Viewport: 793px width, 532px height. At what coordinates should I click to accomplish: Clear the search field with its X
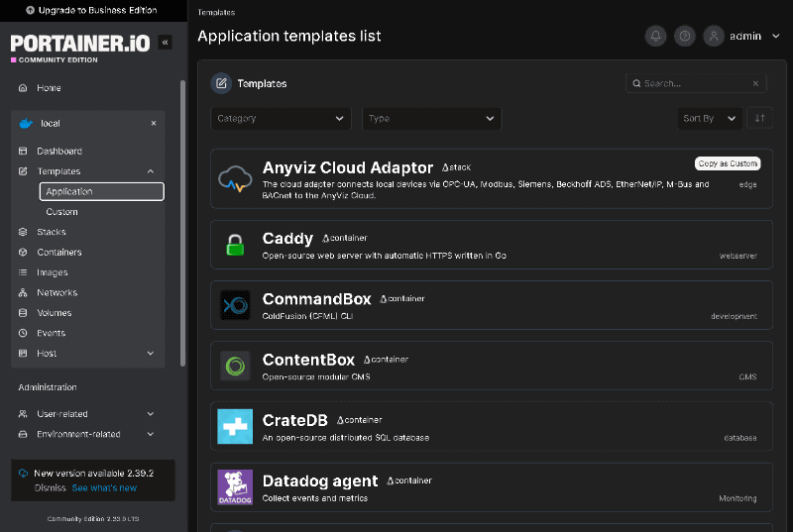pos(755,83)
